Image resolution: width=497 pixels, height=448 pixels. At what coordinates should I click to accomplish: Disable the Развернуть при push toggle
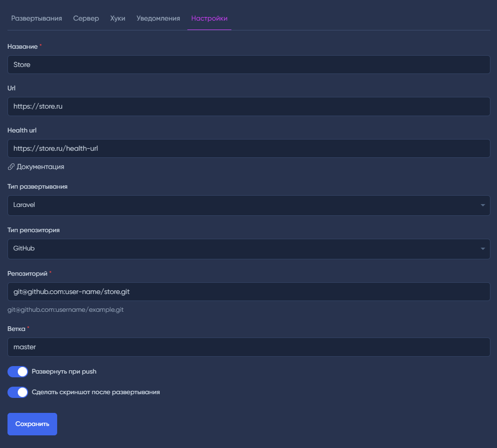point(18,372)
